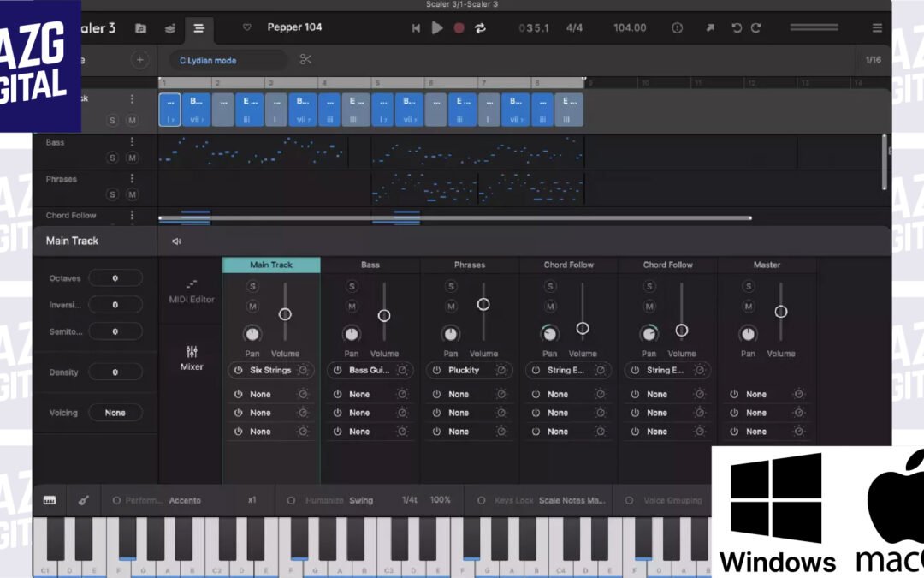This screenshot has height=578, width=924.
Task: Skip back to start in transport
Action: point(416,27)
